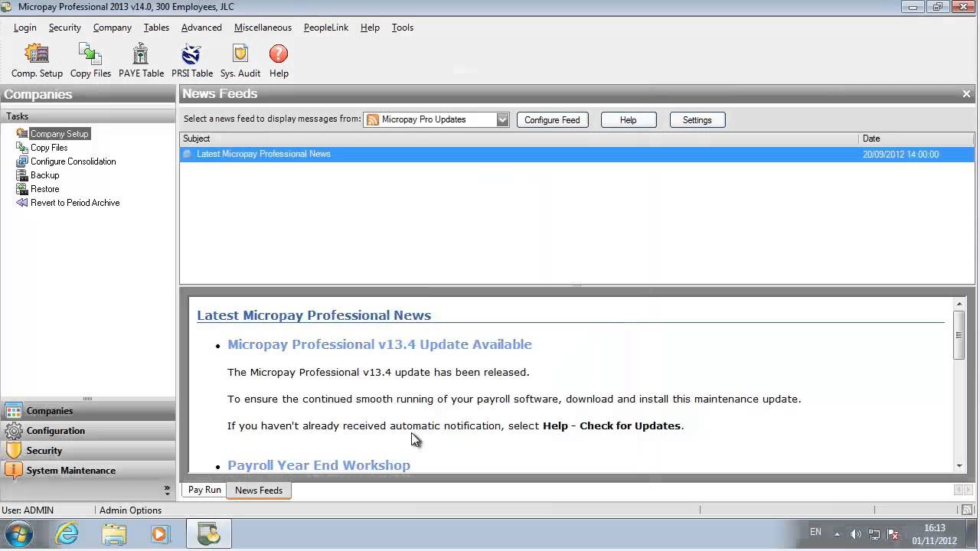The image size is (980, 551).
Task: Choose Revert to Period Archive task
Action: point(75,203)
